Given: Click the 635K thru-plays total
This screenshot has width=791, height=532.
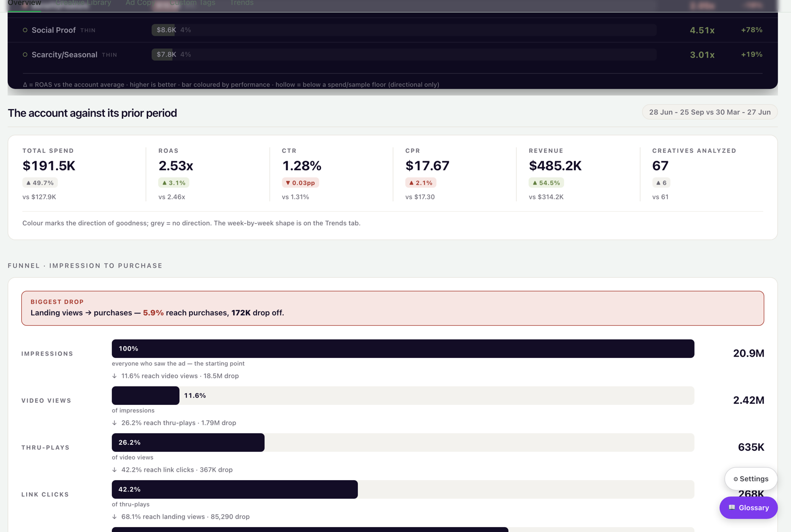Looking at the screenshot, I should 751,447.
